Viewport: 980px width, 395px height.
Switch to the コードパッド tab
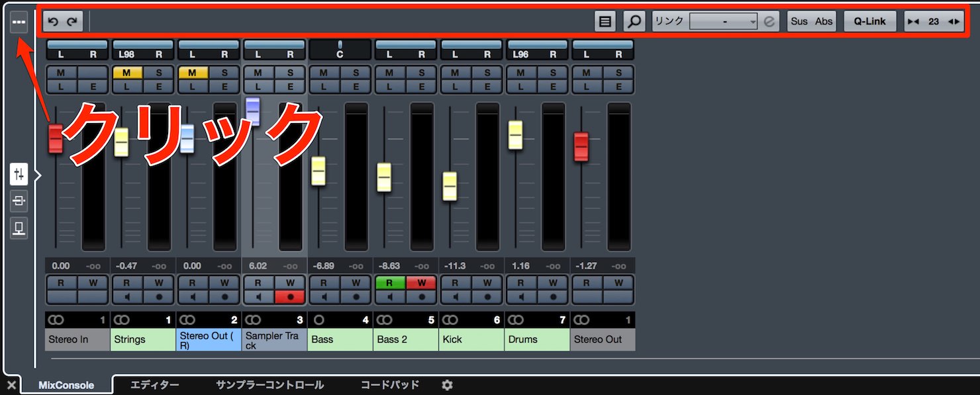coord(390,384)
